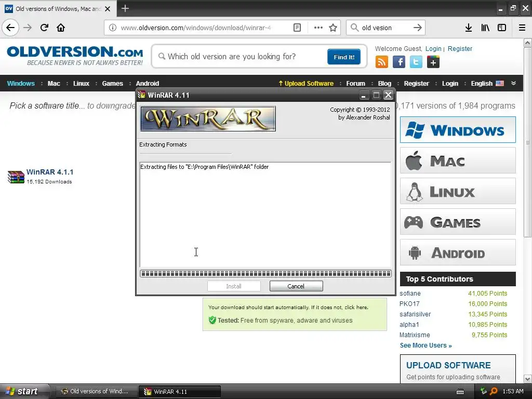
Task: Toggle the sidebar icon in toolbar
Action: [x=502, y=28]
